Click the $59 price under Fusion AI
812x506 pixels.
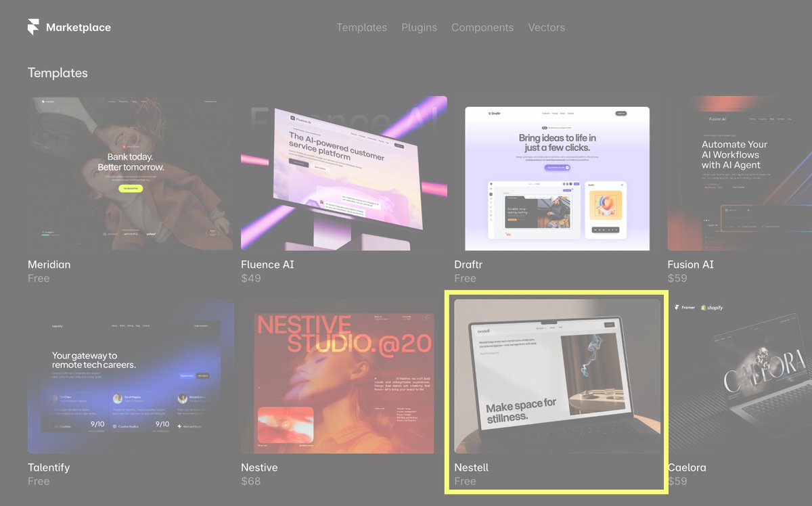(x=678, y=279)
